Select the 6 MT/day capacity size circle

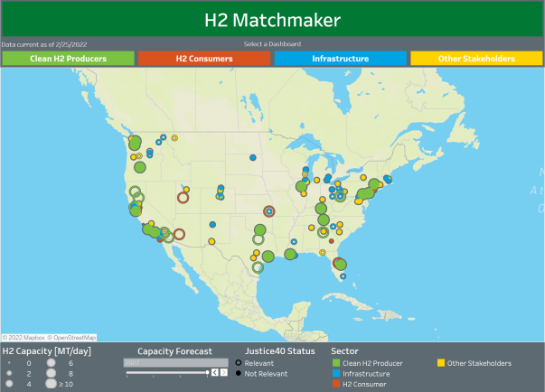tap(52, 362)
